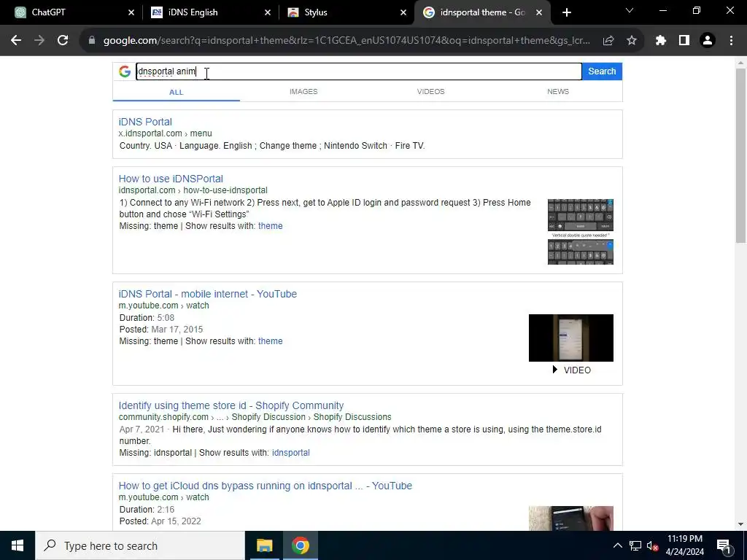
Task: Click the Chrome taskbar icon
Action: tap(300, 545)
